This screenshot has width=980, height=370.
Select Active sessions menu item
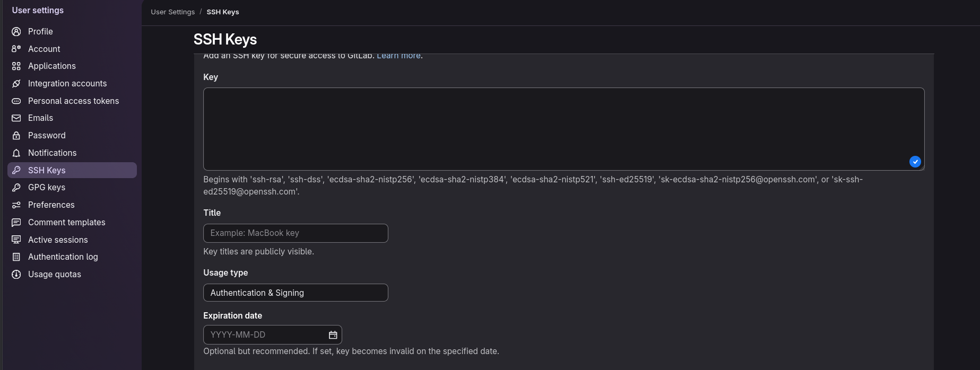pos(58,240)
